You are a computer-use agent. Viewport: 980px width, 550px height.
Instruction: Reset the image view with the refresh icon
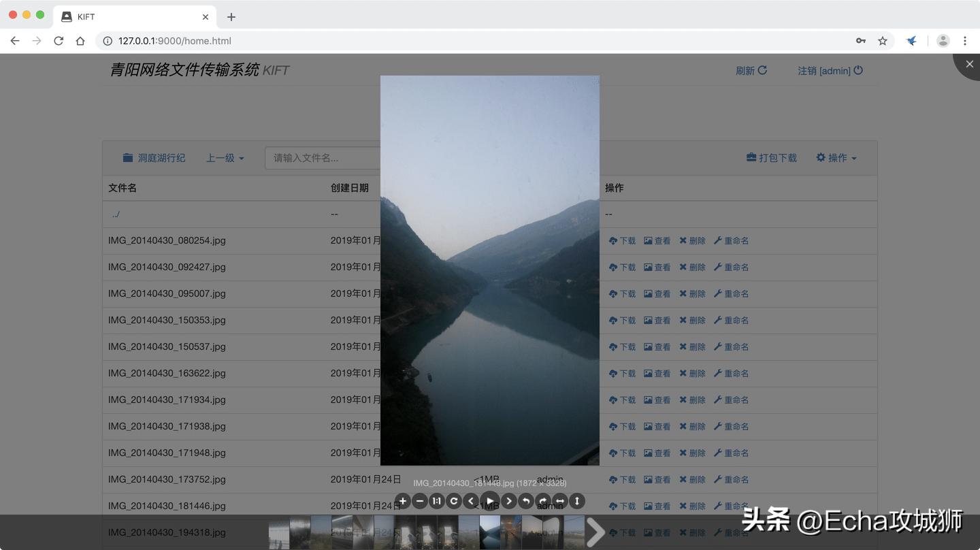point(454,500)
